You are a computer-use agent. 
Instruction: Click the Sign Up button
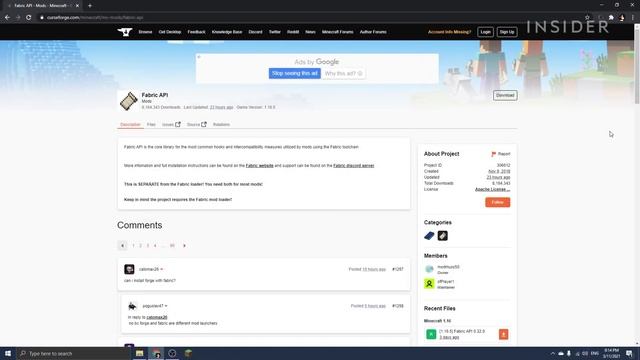pyautogui.click(x=507, y=32)
